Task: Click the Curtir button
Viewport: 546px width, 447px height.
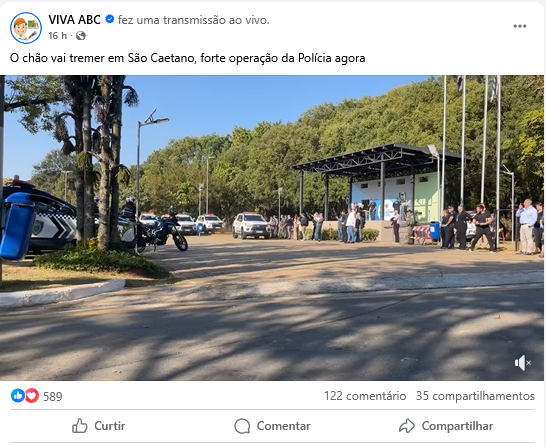Action: 99,426
